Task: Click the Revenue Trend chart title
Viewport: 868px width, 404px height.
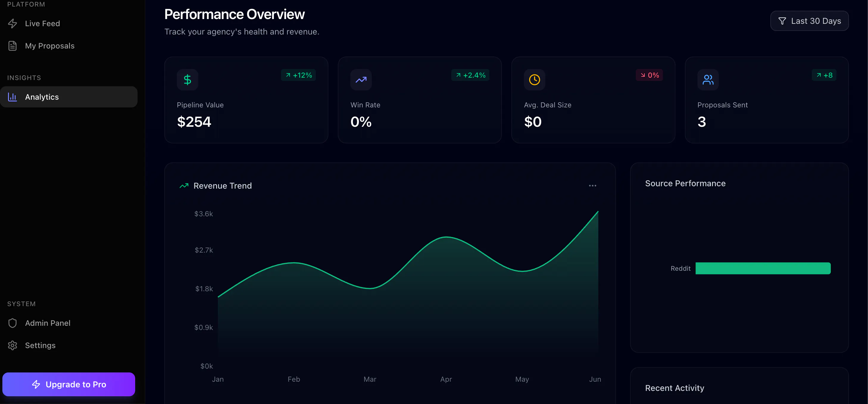Action: [223, 186]
